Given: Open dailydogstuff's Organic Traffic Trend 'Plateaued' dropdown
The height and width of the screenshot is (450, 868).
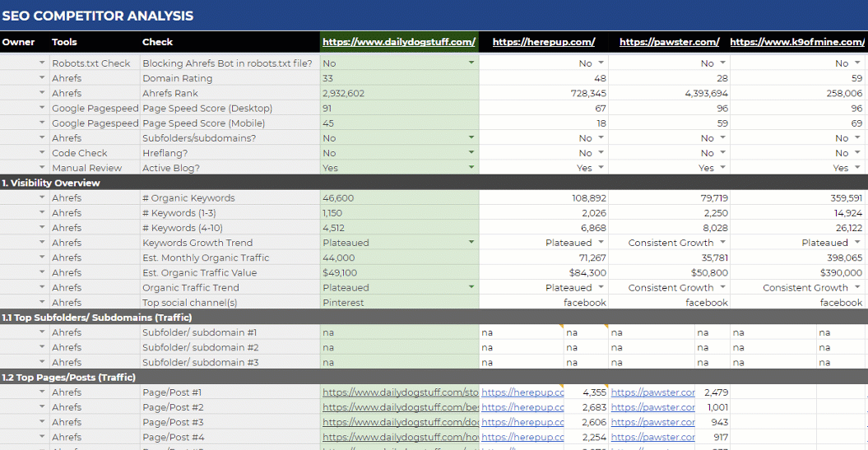Looking at the screenshot, I should coord(471,288).
